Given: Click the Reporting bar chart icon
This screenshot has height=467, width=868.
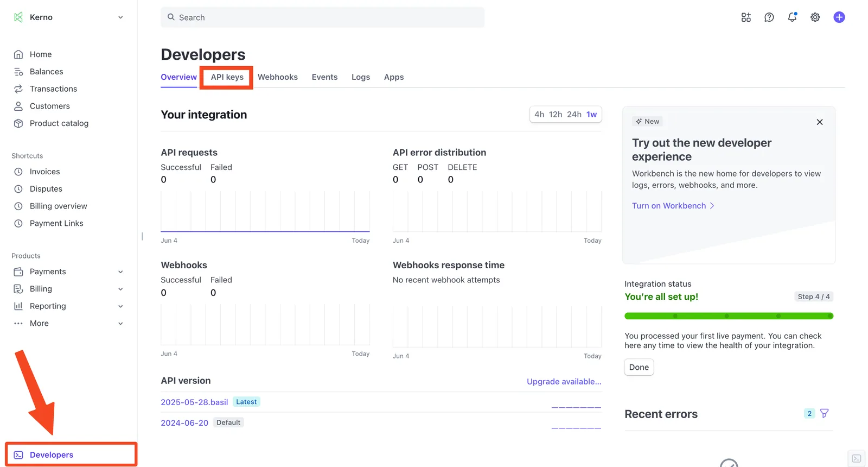Looking at the screenshot, I should [x=18, y=306].
